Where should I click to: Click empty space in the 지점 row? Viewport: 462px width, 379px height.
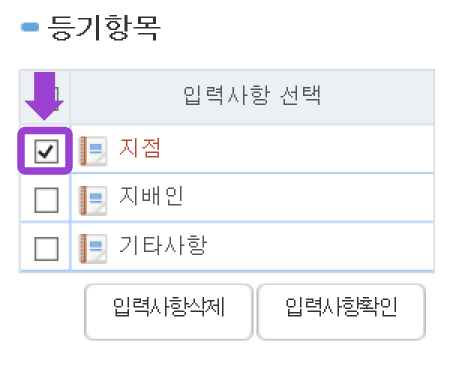pos(297,149)
